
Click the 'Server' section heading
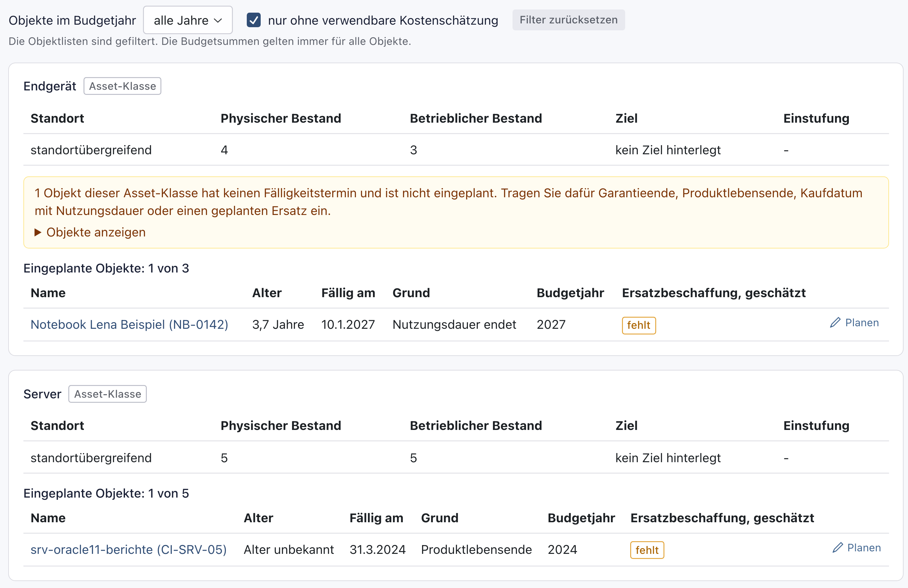pyautogui.click(x=42, y=394)
